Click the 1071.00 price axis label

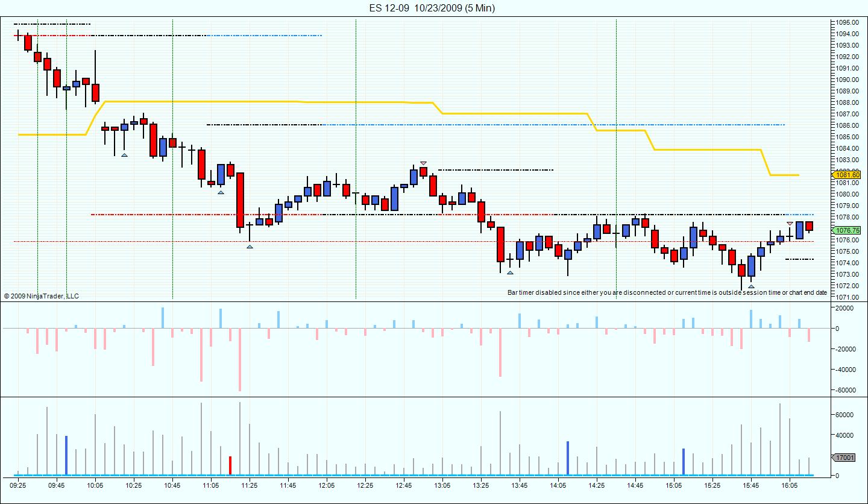click(x=847, y=297)
